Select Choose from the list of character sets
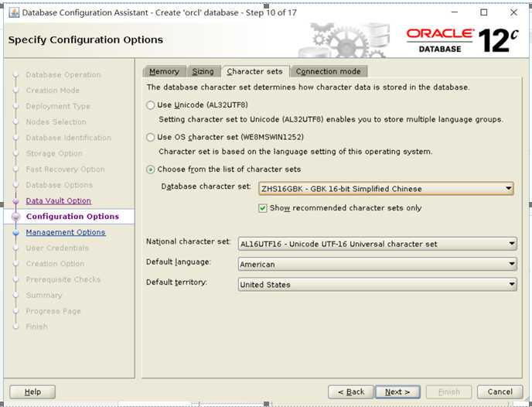This screenshot has width=532, height=407. [x=150, y=169]
